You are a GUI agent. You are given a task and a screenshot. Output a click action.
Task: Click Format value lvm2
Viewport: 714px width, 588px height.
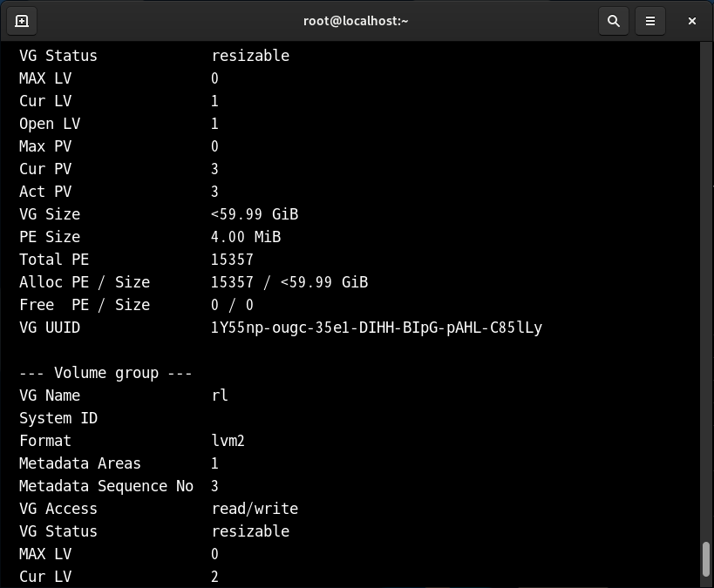pos(228,441)
